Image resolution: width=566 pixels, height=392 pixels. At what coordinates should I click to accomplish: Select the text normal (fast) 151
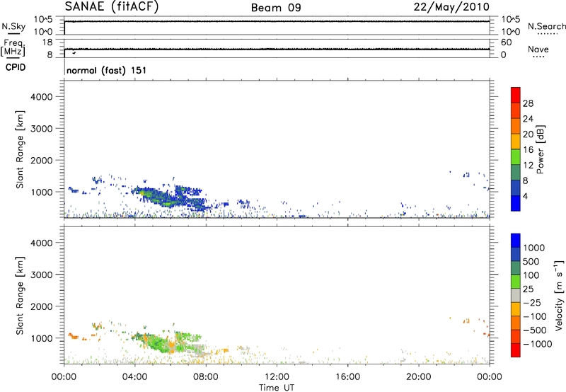(x=107, y=70)
